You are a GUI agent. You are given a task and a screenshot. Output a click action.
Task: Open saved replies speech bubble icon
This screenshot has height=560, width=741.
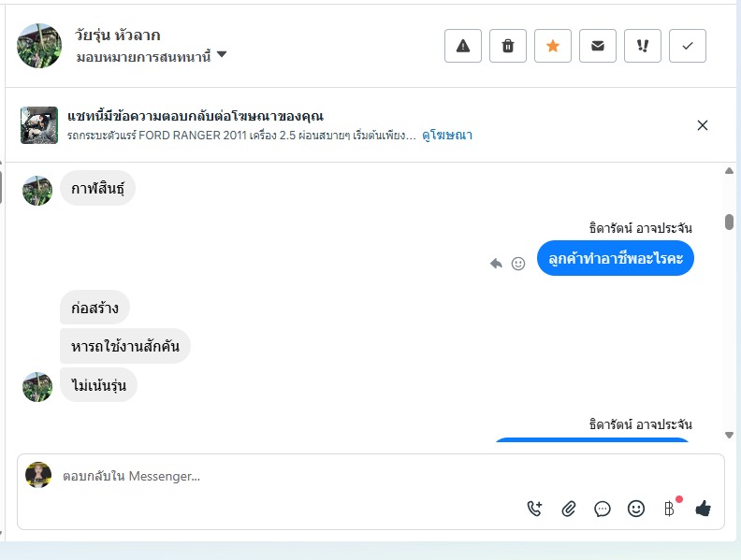point(603,509)
